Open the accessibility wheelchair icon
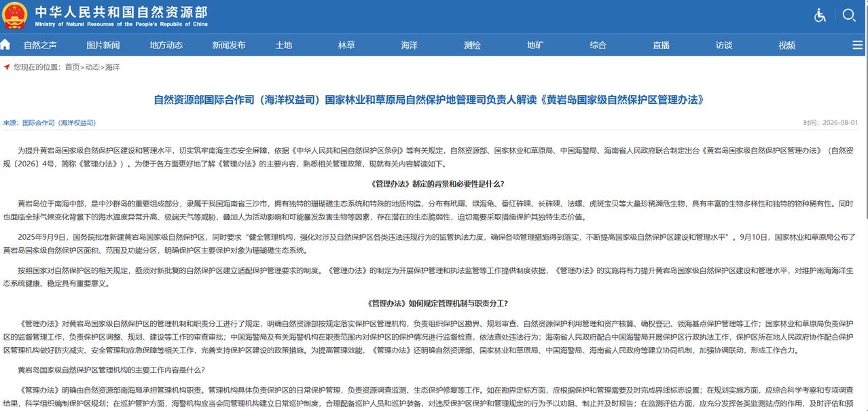 pyautogui.click(x=820, y=15)
